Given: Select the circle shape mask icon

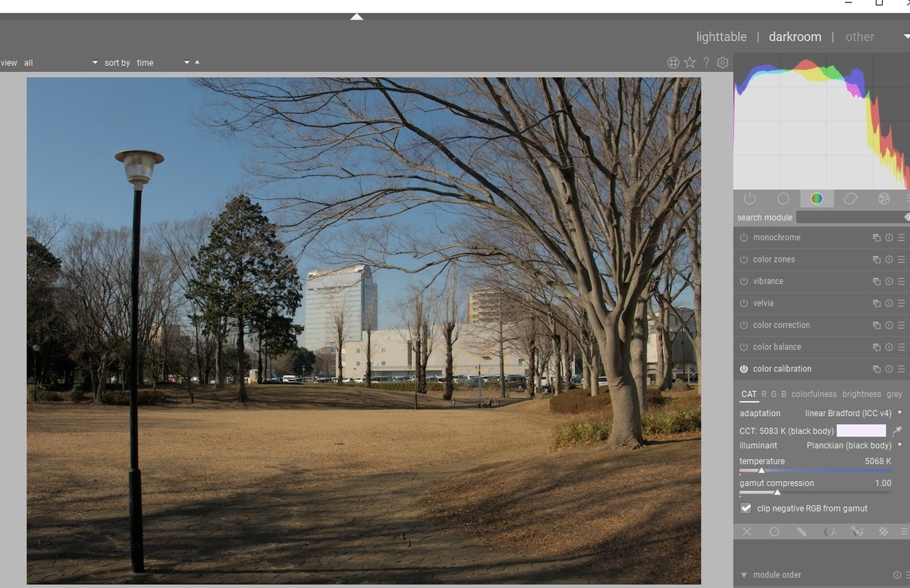Looking at the screenshot, I should pyautogui.click(x=774, y=531).
